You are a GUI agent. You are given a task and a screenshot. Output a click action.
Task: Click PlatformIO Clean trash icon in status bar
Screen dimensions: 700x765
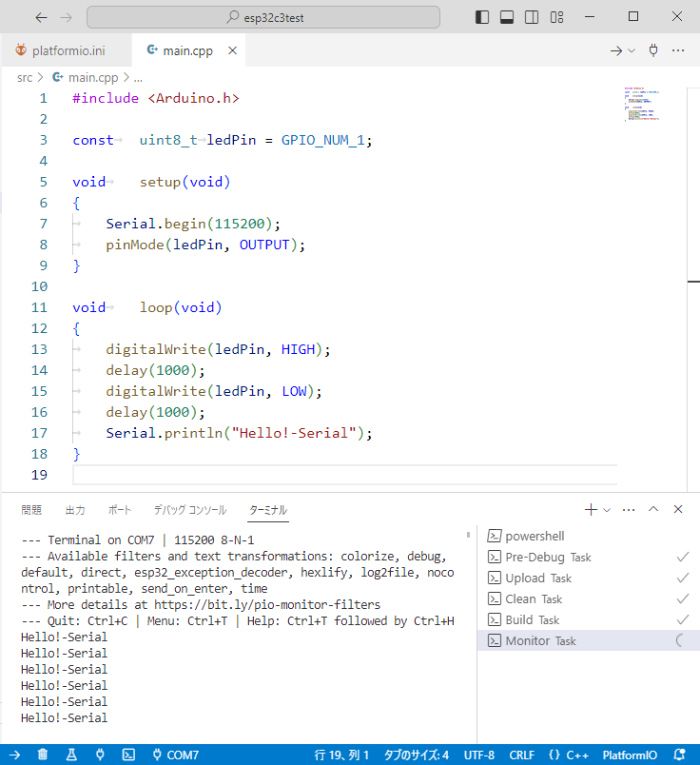click(43, 755)
